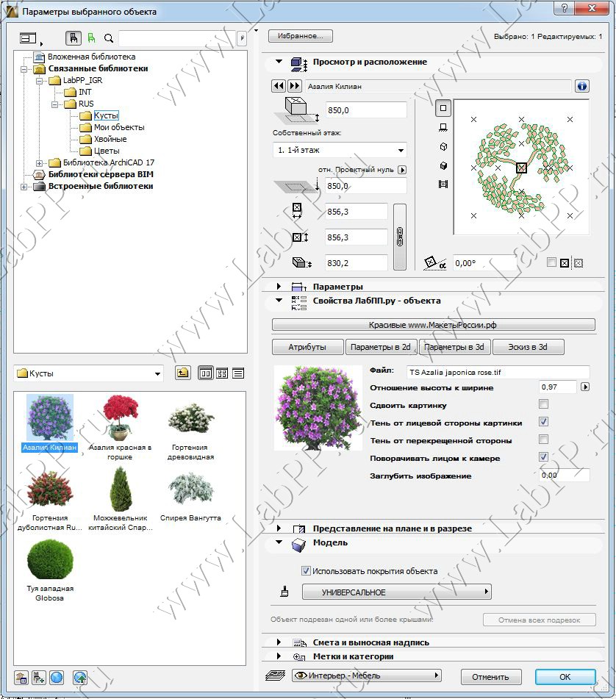Select 'Спирея Вангутта' thumbnail
Viewport: 616px width, 699px height.
coord(191,497)
